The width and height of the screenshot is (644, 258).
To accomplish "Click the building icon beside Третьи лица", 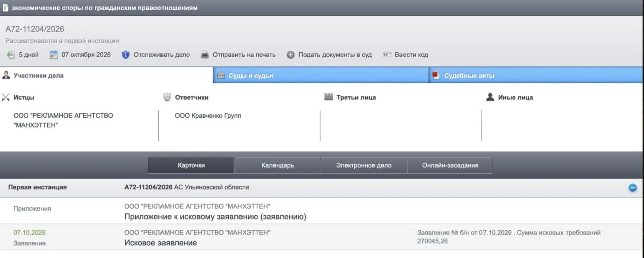I will tap(329, 97).
